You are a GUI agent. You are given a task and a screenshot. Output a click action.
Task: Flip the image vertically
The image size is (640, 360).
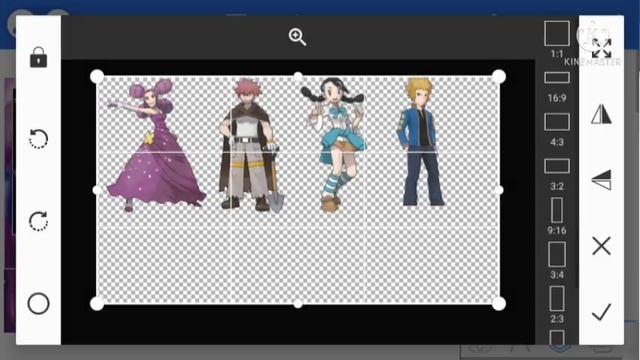pyautogui.click(x=601, y=180)
